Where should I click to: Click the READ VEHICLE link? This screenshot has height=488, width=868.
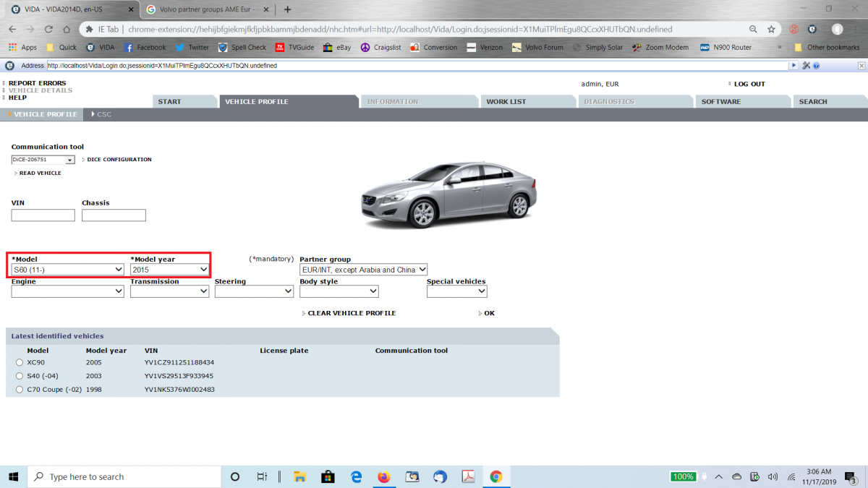(40, 173)
